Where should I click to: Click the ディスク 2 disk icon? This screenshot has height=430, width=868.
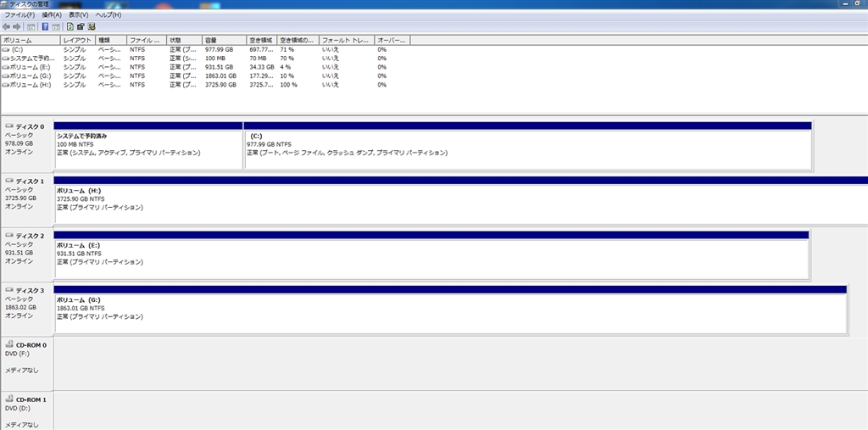click(x=8, y=236)
